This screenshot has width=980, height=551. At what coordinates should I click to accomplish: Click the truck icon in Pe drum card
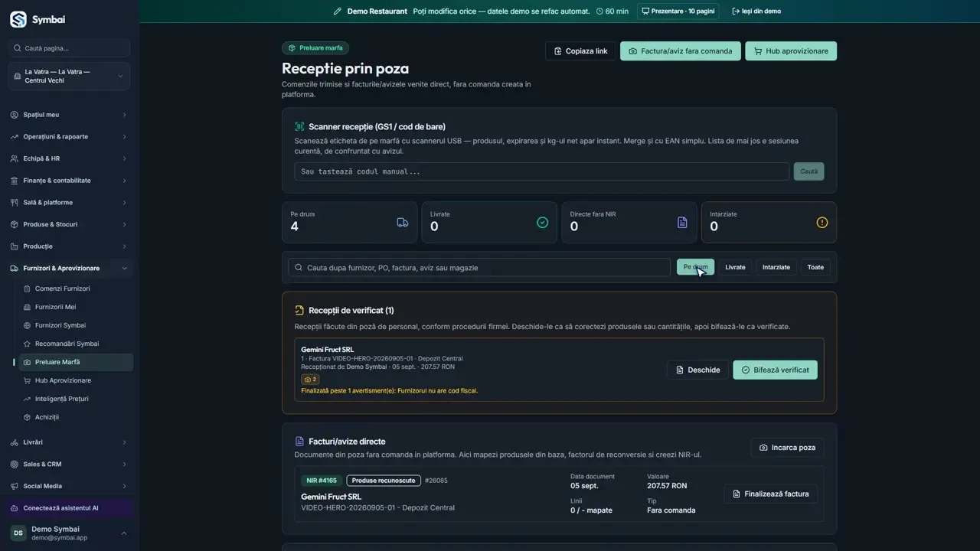[x=403, y=223]
